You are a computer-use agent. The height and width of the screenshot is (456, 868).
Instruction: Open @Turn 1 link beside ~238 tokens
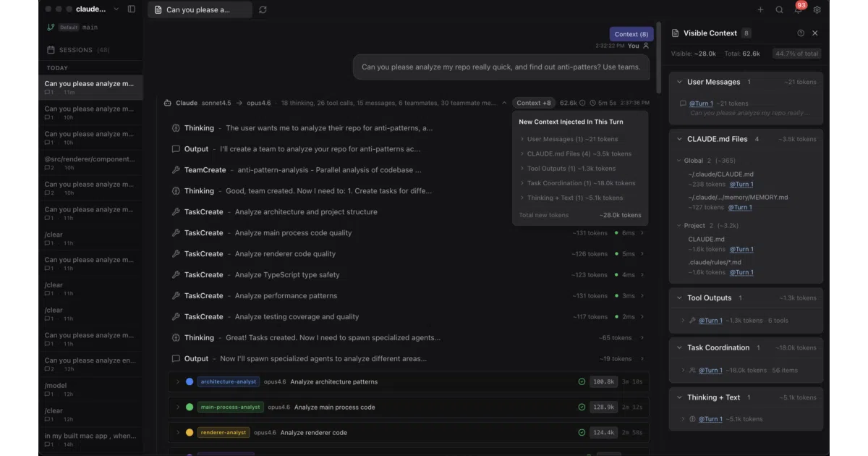click(741, 185)
